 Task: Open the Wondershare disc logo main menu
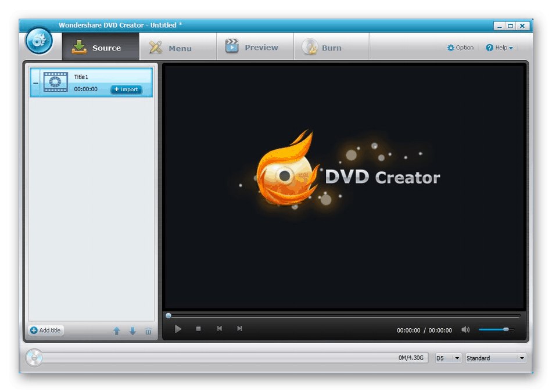click(x=39, y=41)
